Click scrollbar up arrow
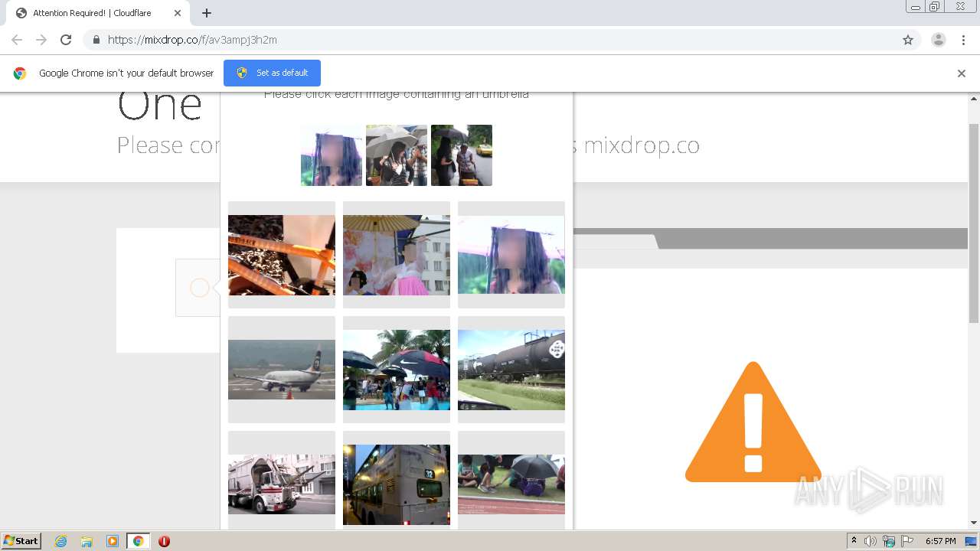This screenshot has height=551, width=980. tap(974, 99)
